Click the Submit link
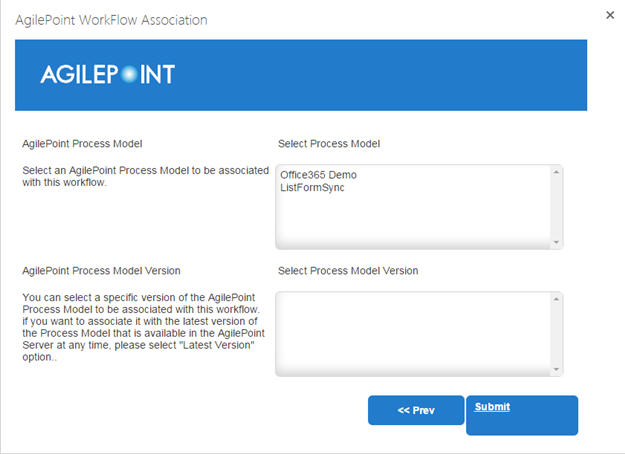 pyautogui.click(x=492, y=407)
